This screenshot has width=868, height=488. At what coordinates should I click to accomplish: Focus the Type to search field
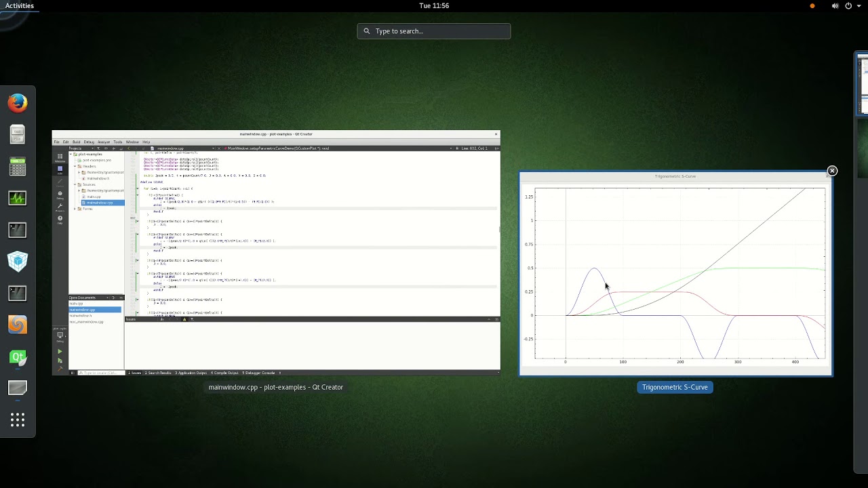(x=434, y=31)
